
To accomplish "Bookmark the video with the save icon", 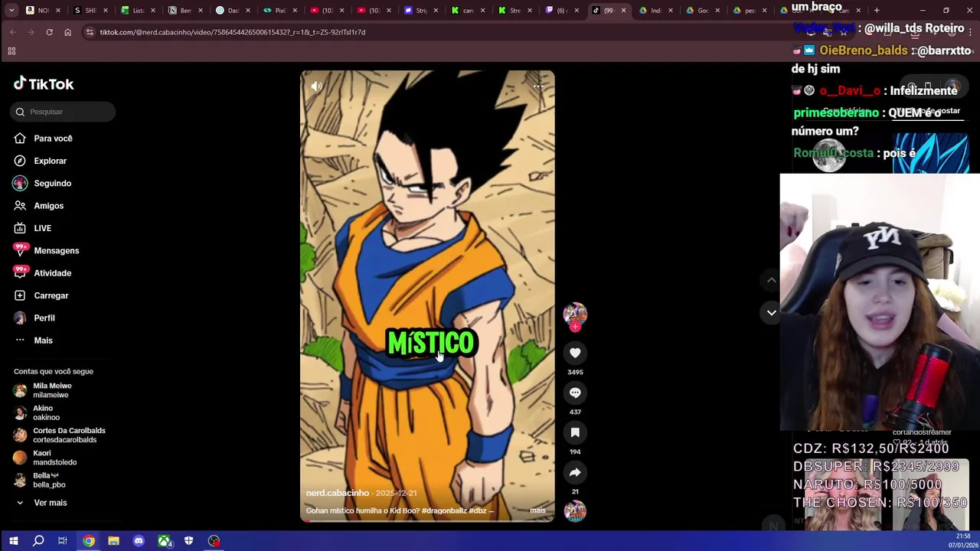I will [575, 432].
